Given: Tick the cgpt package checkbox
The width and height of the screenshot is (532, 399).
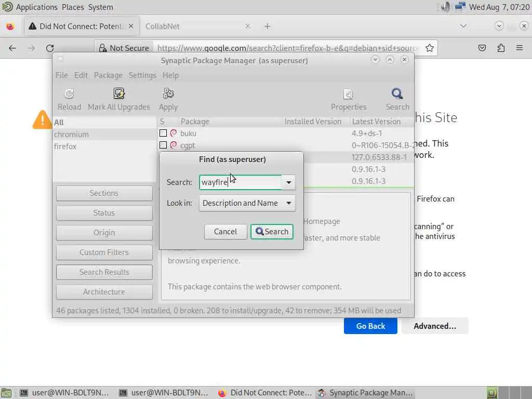Looking at the screenshot, I should [163, 145].
